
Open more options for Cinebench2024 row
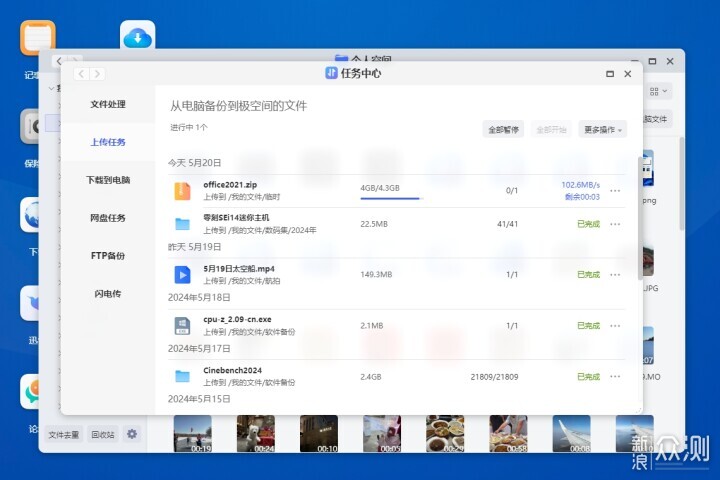point(615,377)
